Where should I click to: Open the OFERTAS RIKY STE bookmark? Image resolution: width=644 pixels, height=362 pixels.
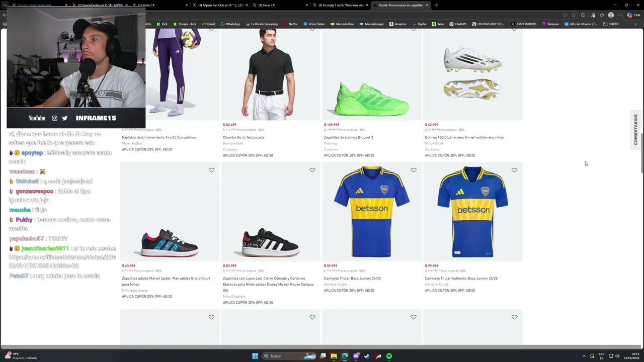pos(488,24)
